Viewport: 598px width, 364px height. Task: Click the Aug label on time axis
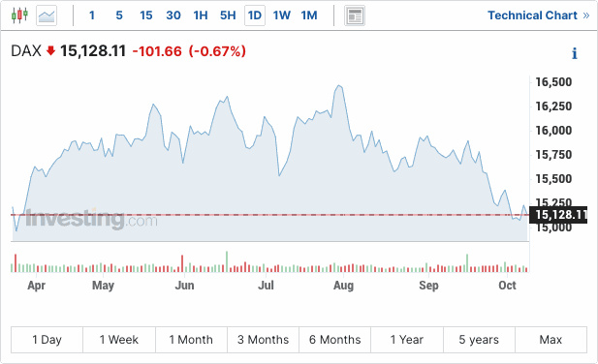(344, 286)
